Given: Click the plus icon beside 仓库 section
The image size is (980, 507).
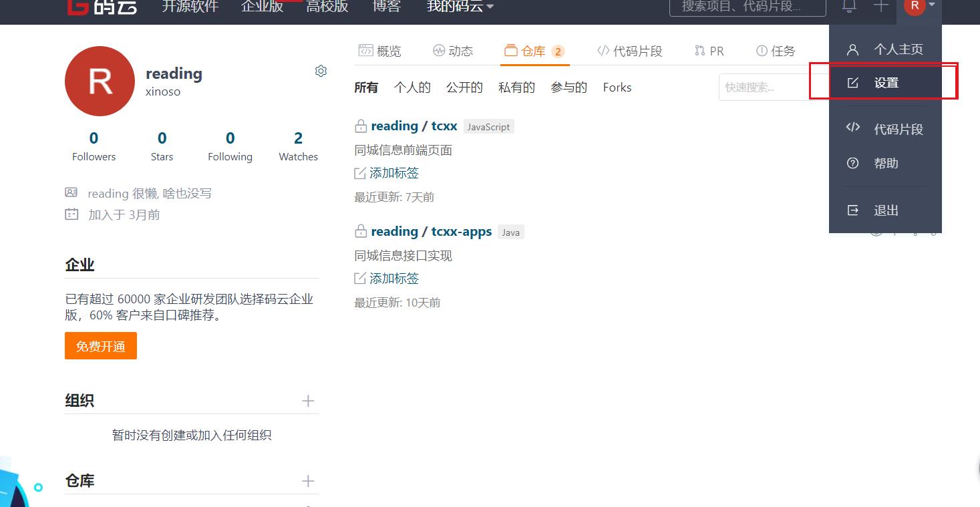Looking at the screenshot, I should [308, 480].
